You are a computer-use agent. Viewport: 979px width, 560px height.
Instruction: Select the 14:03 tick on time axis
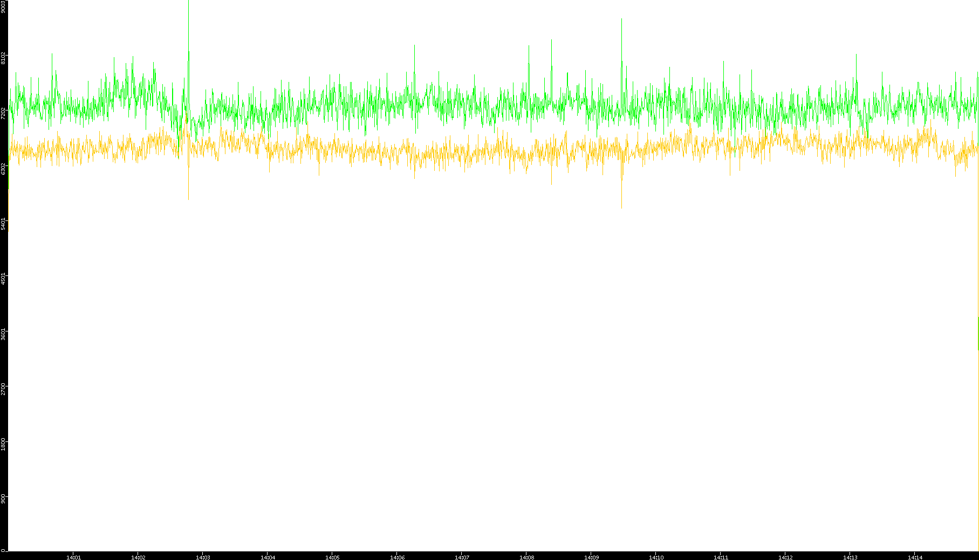pos(203,557)
